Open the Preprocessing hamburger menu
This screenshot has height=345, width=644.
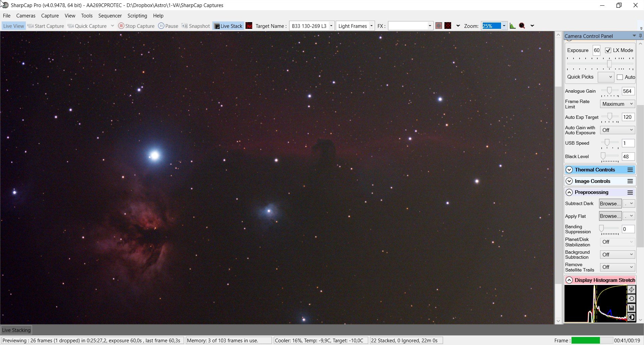(630, 192)
